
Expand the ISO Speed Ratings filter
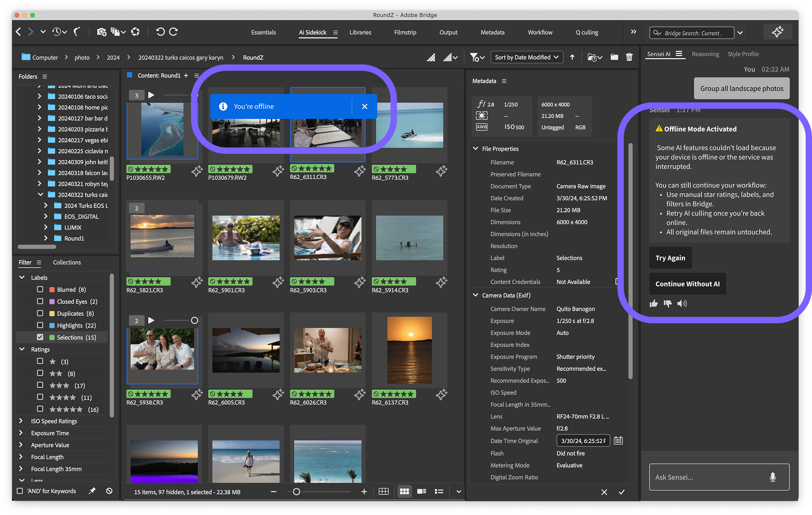(x=21, y=421)
